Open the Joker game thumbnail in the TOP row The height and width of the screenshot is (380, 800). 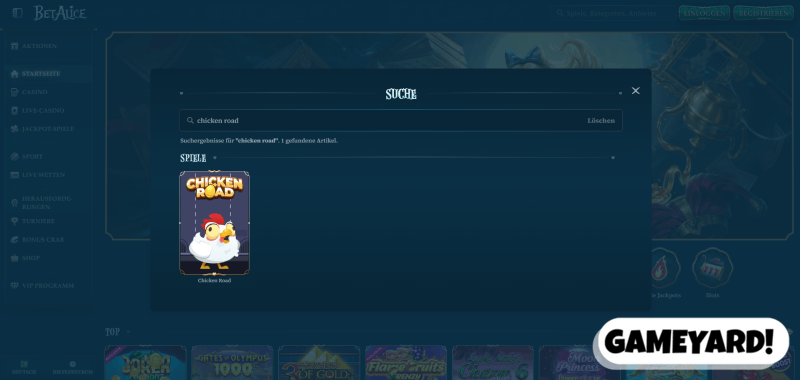tap(145, 363)
